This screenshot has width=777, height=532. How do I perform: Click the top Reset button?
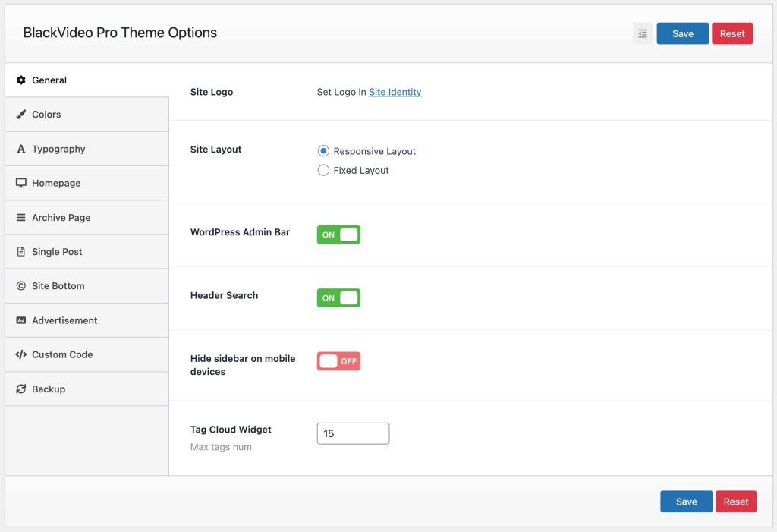(x=732, y=33)
